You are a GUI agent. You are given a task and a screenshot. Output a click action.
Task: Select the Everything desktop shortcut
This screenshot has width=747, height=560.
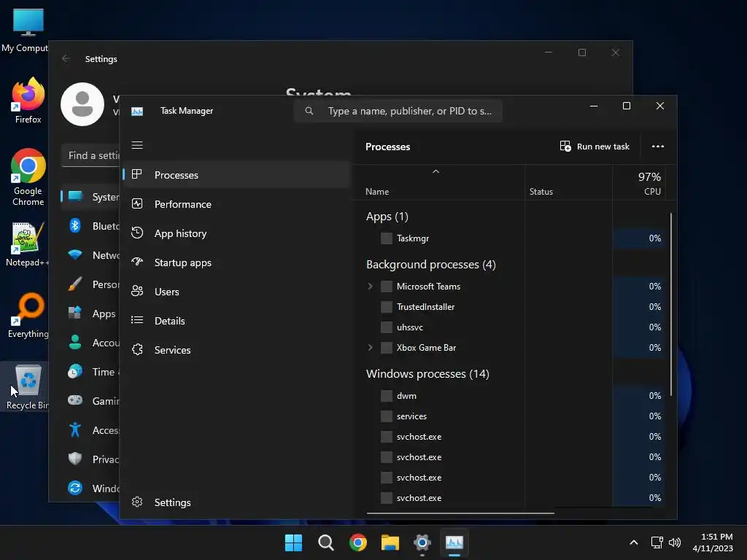click(x=28, y=315)
